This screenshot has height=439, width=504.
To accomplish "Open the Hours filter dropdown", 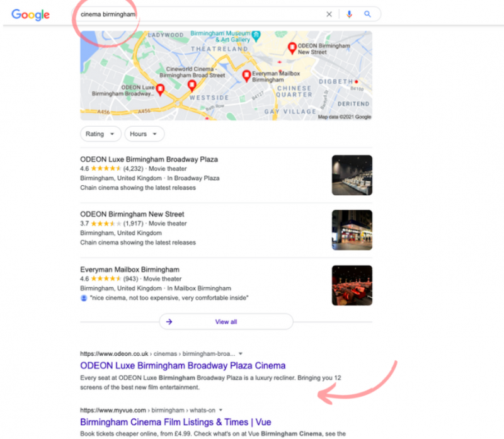I will point(144,134).
